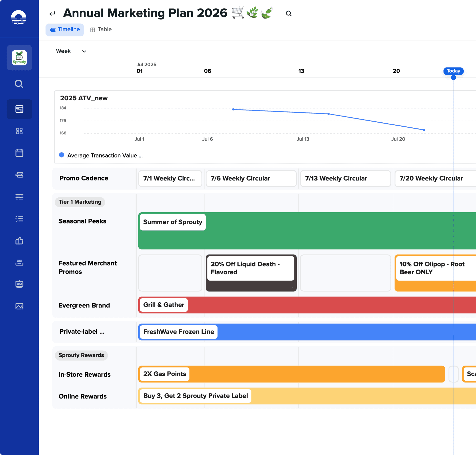The height and width of the screenshot is (455, 476).
Task: Click the grid dashboard icon in sidebar
Action: tap(19, 131)
